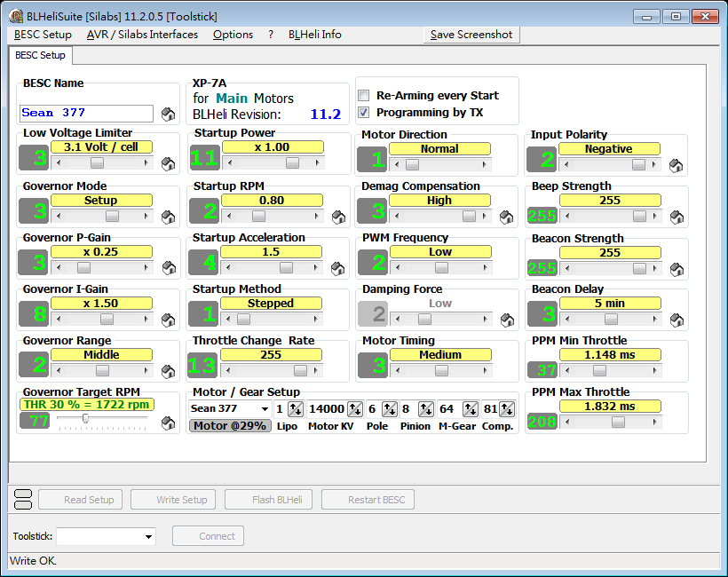
Task: Click the Motor Timing slider right arrow
Action: pos(485,370)
